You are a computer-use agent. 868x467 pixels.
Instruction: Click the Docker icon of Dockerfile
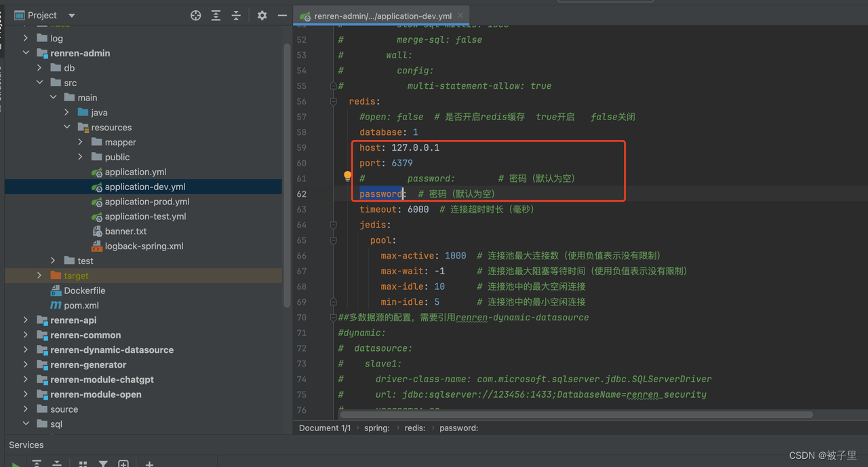click(x=56, y=291)
